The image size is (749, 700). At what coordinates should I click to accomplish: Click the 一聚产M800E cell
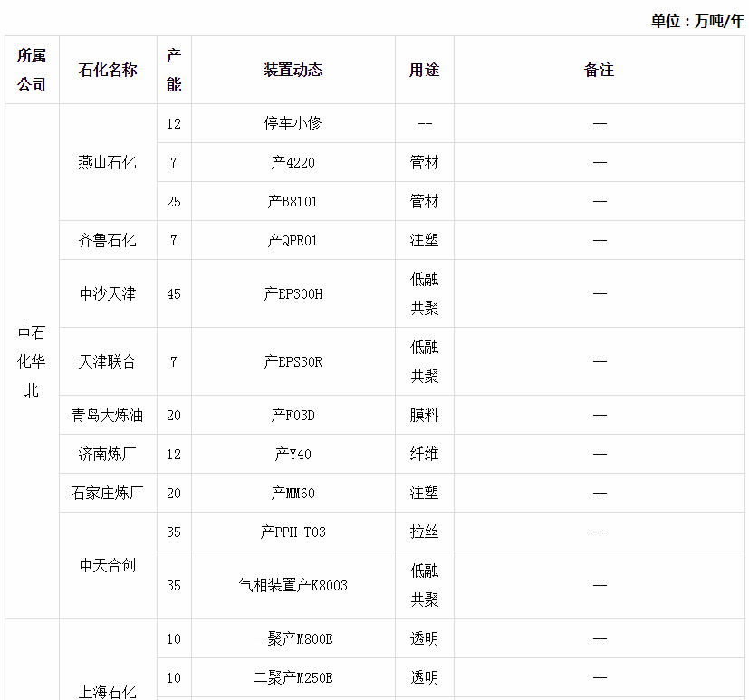click(x=293, y=639)
